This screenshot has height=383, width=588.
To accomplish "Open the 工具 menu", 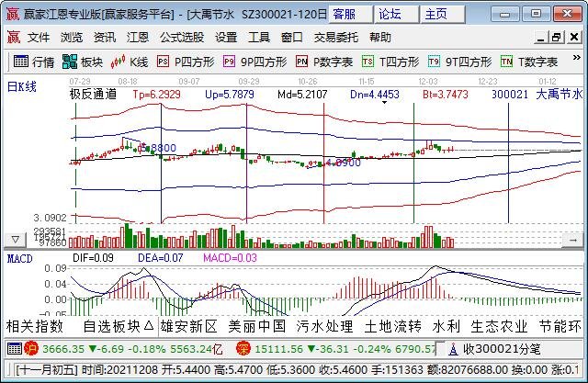I will pyautogui.click(x=259, y=37).
